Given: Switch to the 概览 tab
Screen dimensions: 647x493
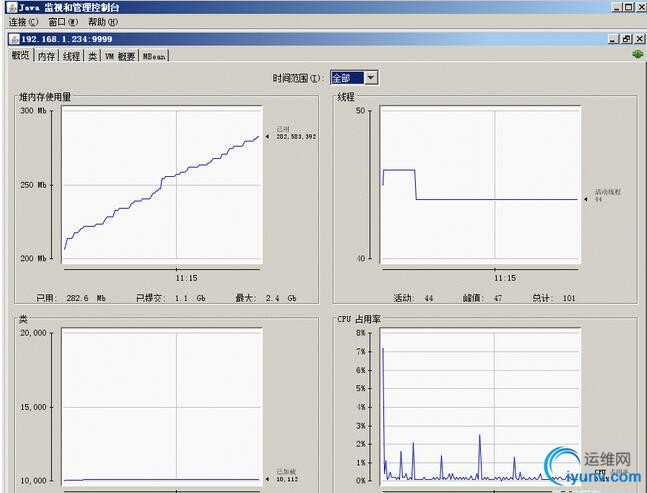Looking at the screenshot, I should (21, 55).
